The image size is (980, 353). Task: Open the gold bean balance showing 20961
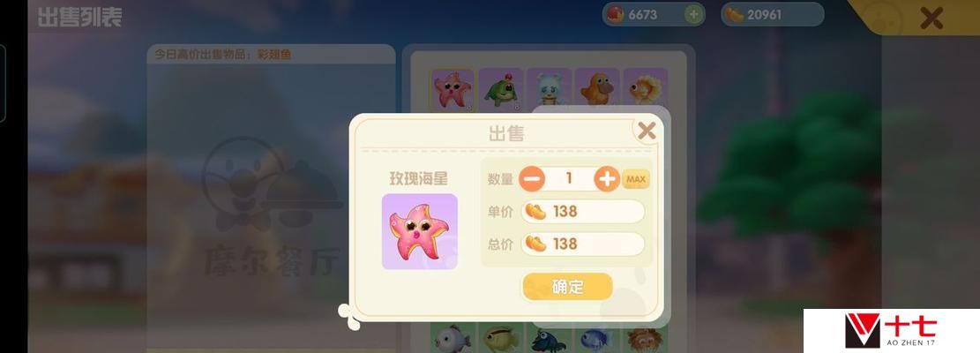(x=773, y=14)
